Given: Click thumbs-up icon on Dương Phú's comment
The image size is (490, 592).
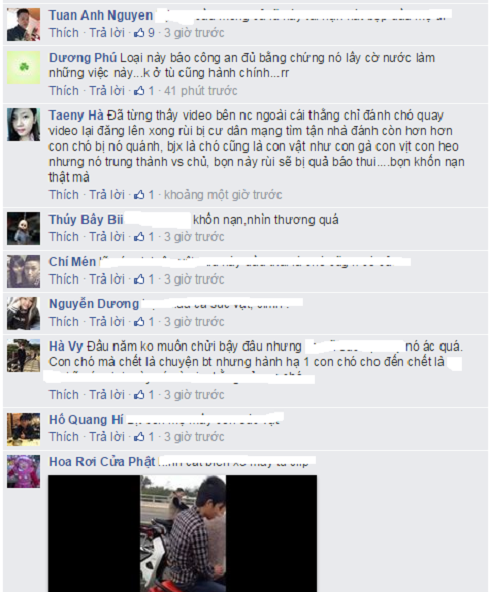Looking at the screenshot, I should 139,91.
